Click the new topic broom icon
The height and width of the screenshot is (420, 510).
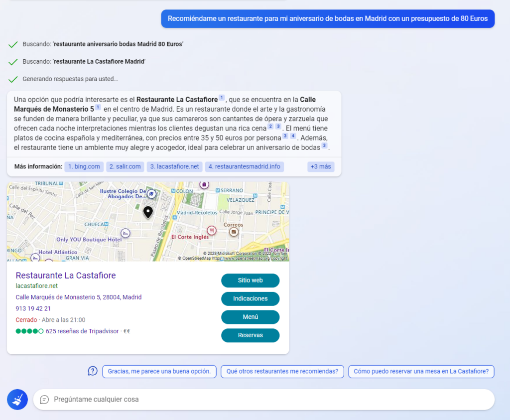[17, 400]
